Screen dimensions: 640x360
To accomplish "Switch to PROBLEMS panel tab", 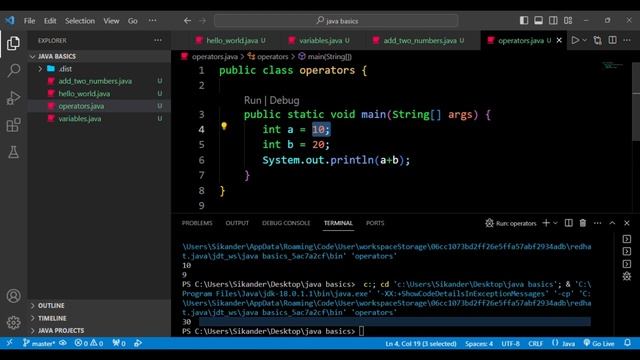I will [197, 223].
